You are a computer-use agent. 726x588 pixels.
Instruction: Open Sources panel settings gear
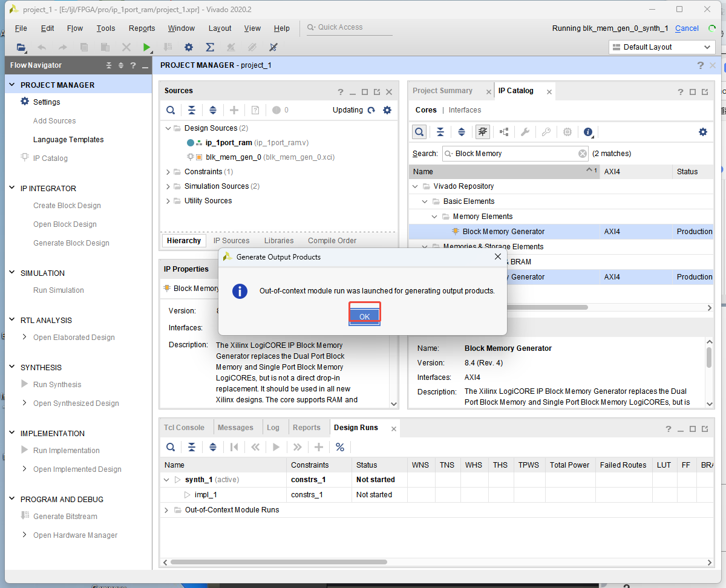click(387, 110)
